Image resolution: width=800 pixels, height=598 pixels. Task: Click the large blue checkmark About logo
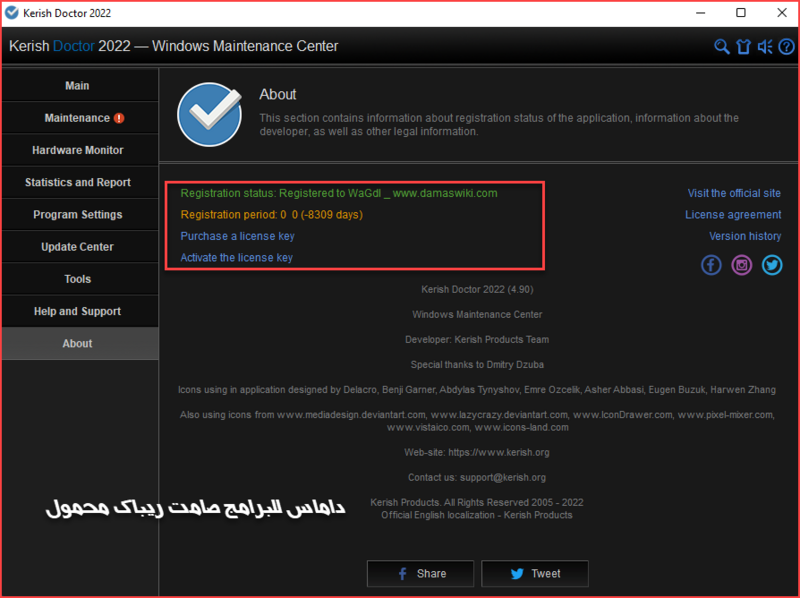click(x=210, y=114)
